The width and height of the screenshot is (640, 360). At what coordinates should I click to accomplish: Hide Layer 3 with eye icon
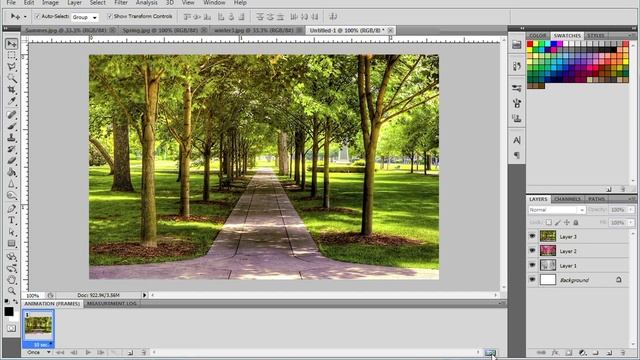532,236
